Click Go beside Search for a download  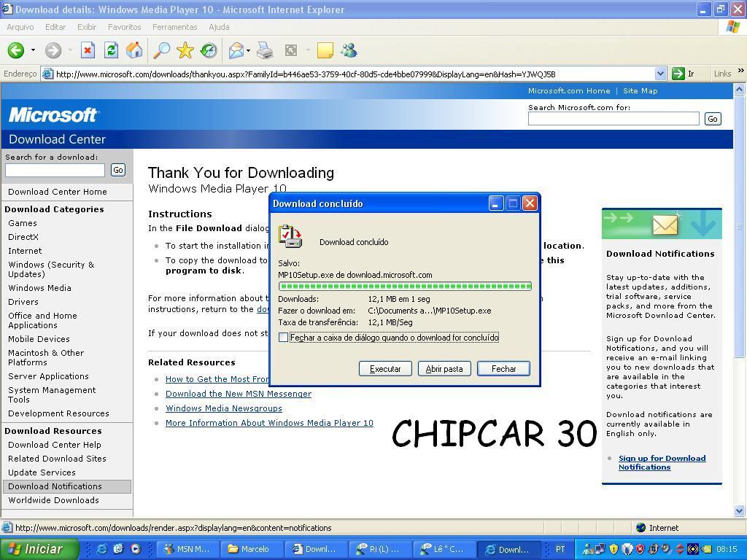(118, 170)
